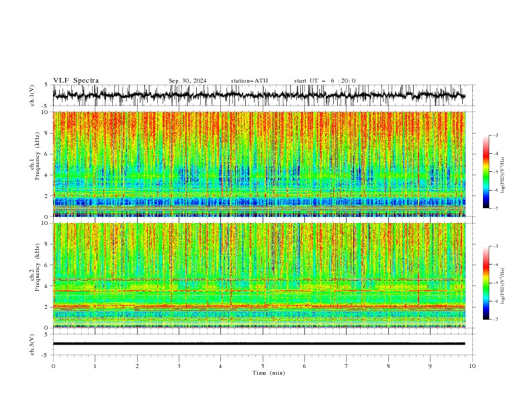Select the "start UT = 6 :20: 0" text
The image size is (532, 411).
coord(324,81)
